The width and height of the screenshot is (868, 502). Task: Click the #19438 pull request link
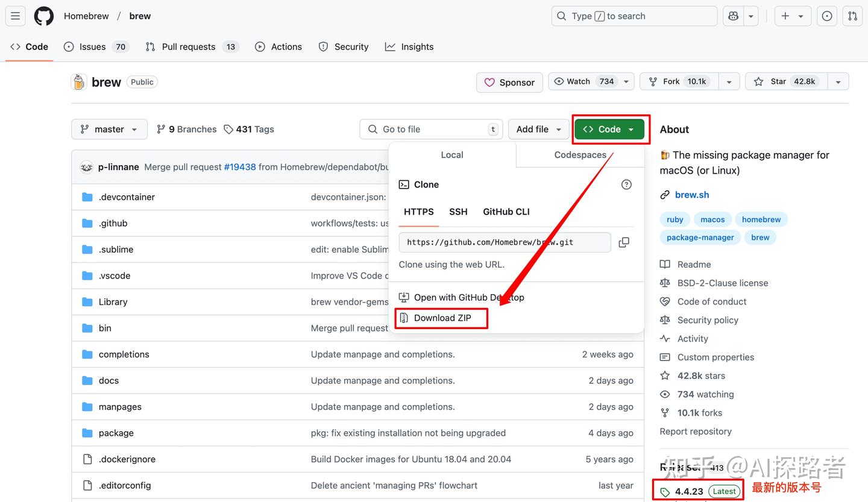click(240, 167)
